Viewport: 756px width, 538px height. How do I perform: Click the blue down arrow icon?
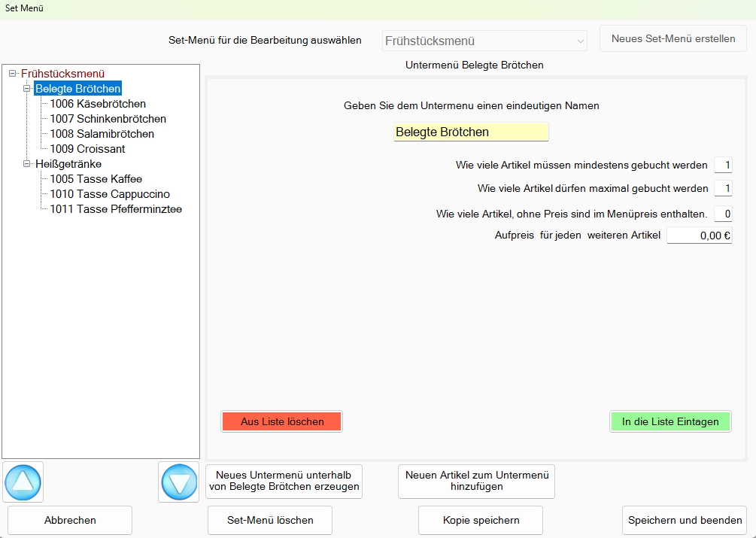tap(179, 482)
